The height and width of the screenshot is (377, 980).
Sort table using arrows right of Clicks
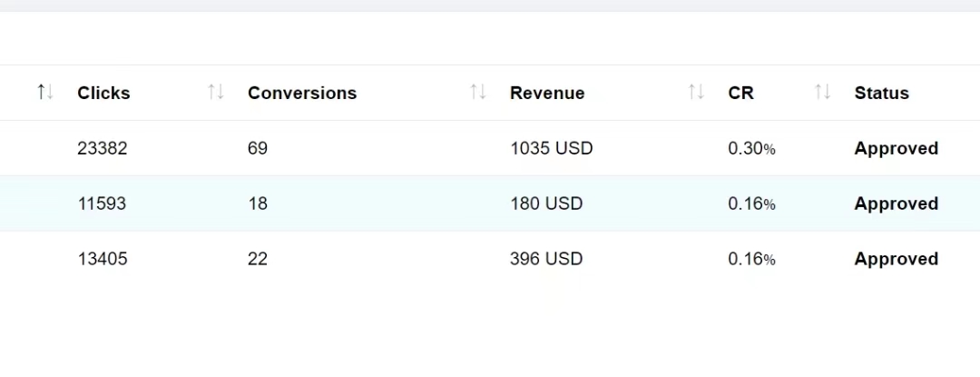[215, 92]
